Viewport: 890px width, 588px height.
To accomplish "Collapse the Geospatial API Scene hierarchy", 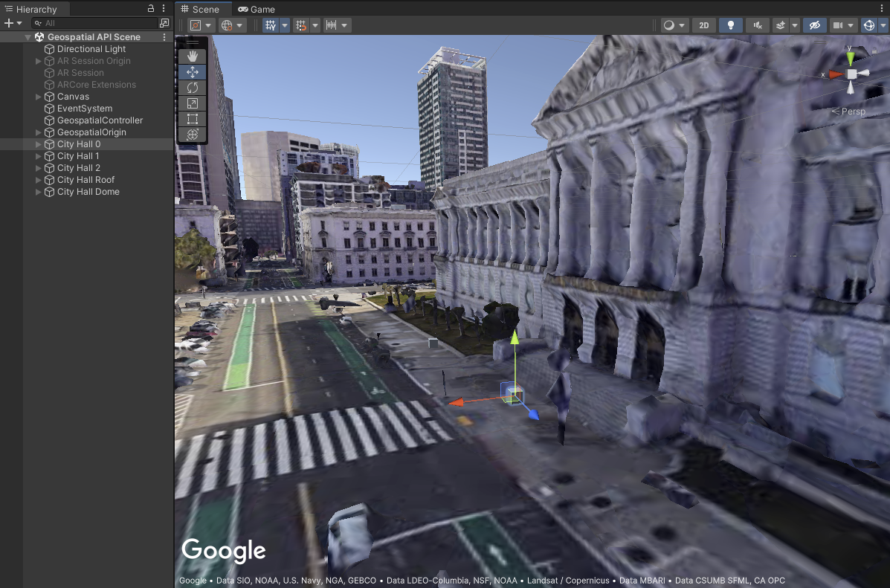I will click(x=28, y=36).
